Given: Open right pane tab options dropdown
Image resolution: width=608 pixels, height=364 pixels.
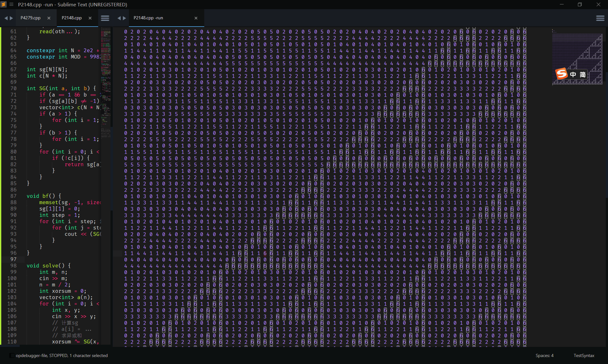Looking at the screenshot, I should pyautogui.click(x=600, y=18).
